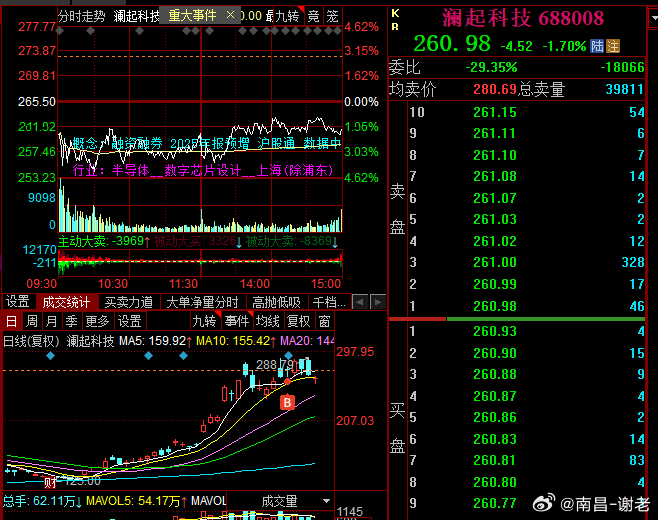Click buy level 9 price 260.77
This screenshot has height=520, width=658.
(x=495, y=503)
